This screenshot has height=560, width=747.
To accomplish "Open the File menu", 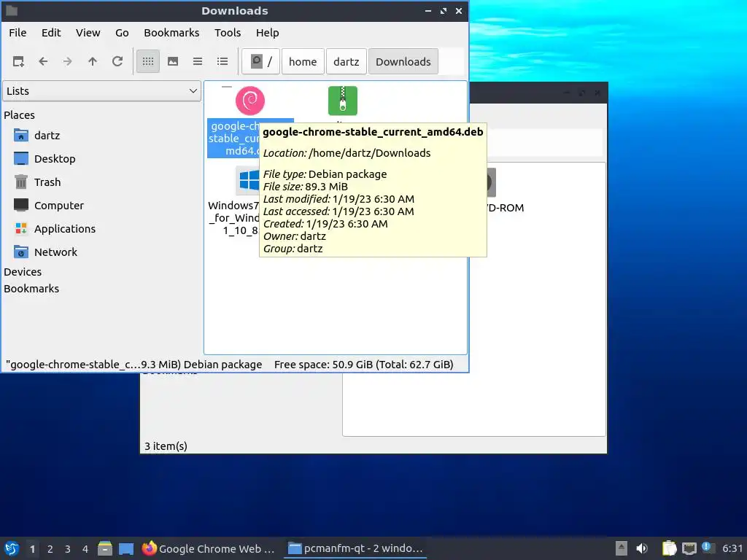I will [18, 33].
